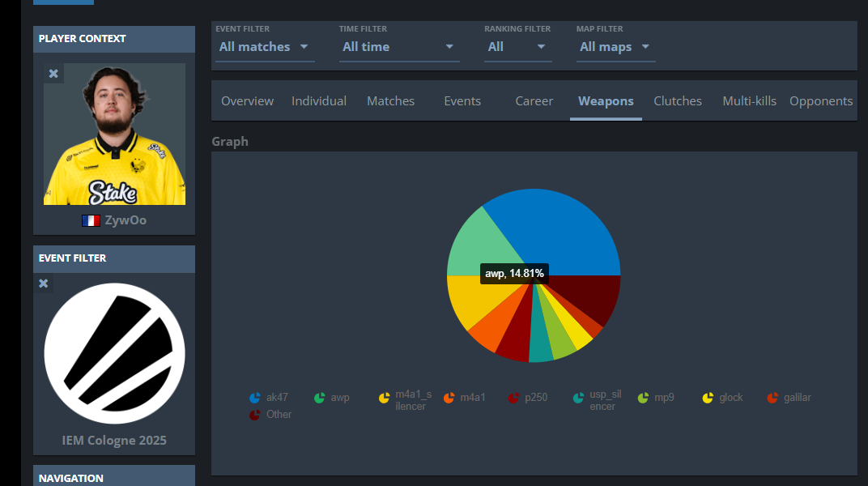This screenshot has height=486, width=868.
Task: Open the Matches tab
Action: click(x=391, y=100)
